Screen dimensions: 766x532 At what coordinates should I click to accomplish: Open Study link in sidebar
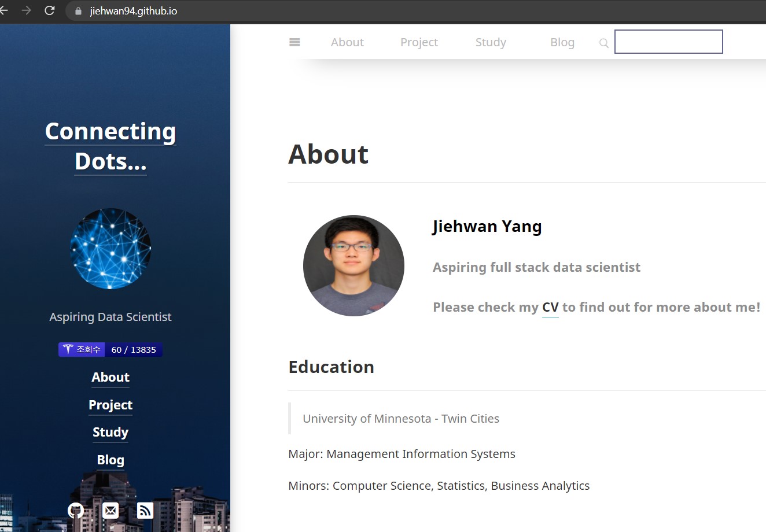[111, 432]
